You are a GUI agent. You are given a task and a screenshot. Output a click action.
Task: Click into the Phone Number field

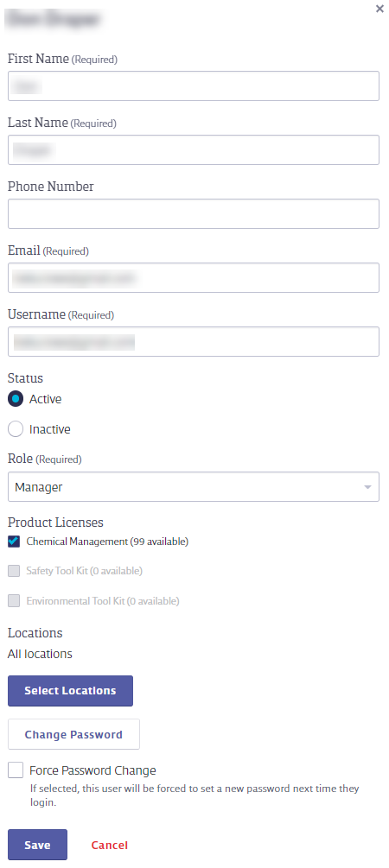(194, 213)
